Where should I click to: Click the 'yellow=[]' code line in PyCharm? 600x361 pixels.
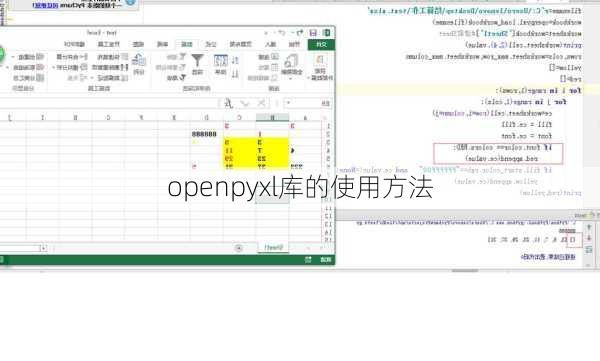(565, 68)
